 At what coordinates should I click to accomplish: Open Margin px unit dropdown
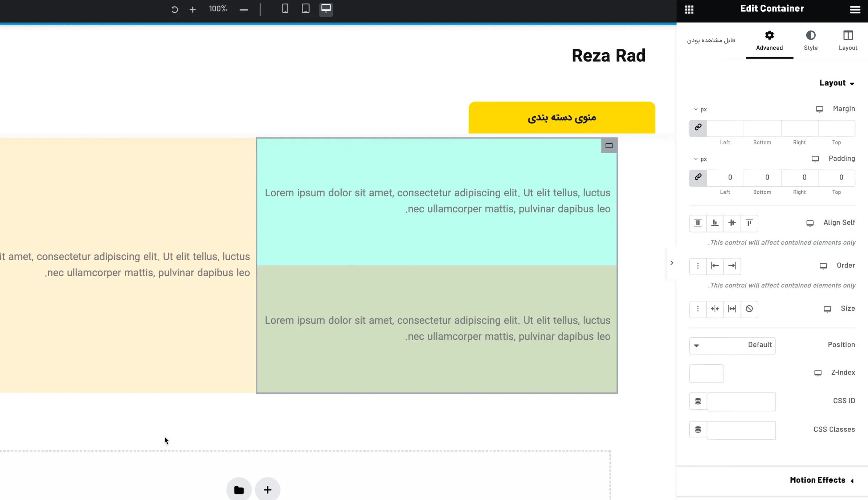coord(700,109)
